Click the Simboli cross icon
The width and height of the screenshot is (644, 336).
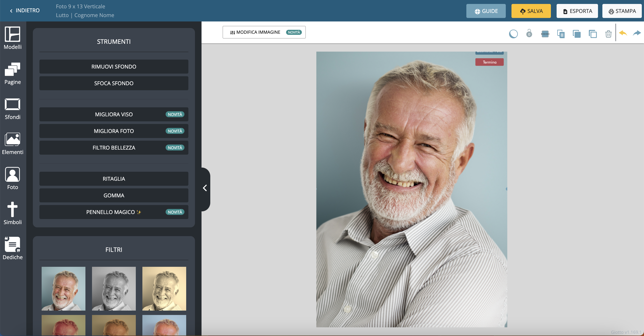(12, 209)
